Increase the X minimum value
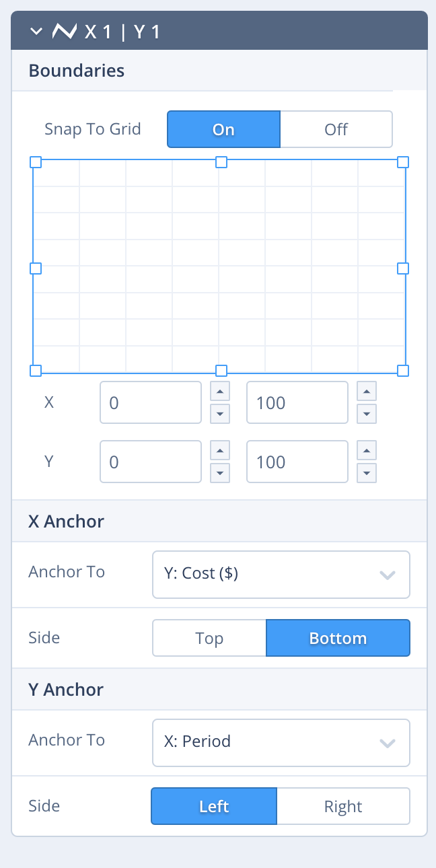The height and width of the screenshot is (868, 436). (x=220, y=392)
